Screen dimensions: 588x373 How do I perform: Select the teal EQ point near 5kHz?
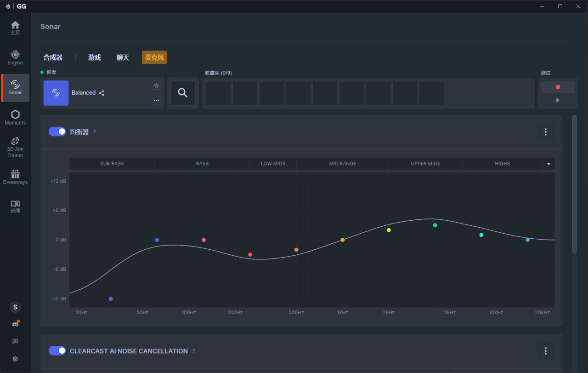(435, 225)
